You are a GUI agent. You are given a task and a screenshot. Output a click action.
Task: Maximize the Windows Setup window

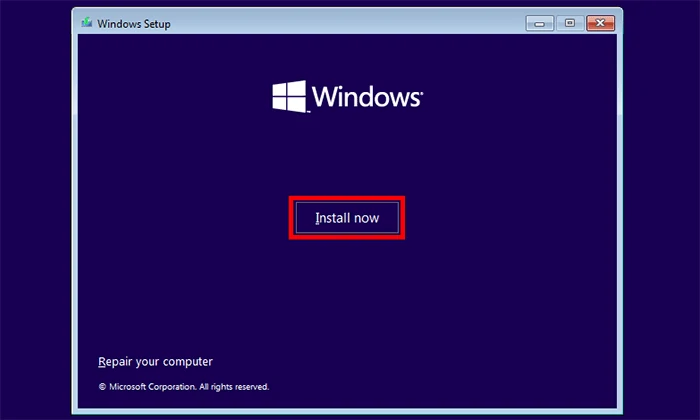570,23
